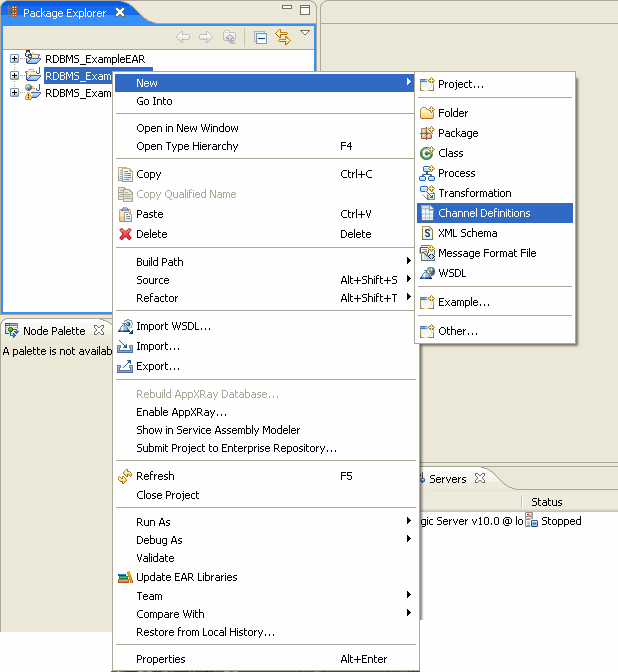618x672 pixels.
Task: Click the green Class icon
Action: [427, 153]
